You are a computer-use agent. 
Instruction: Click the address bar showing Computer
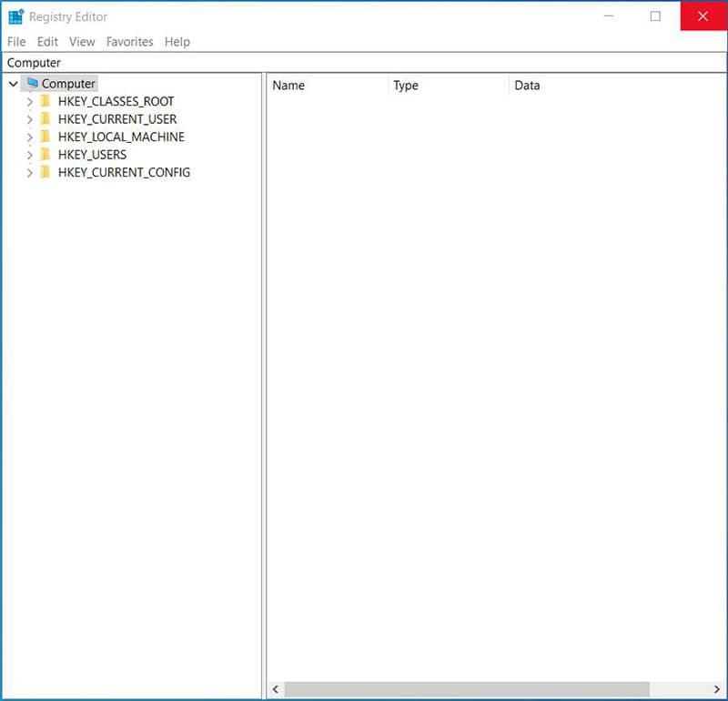(364, 63)
